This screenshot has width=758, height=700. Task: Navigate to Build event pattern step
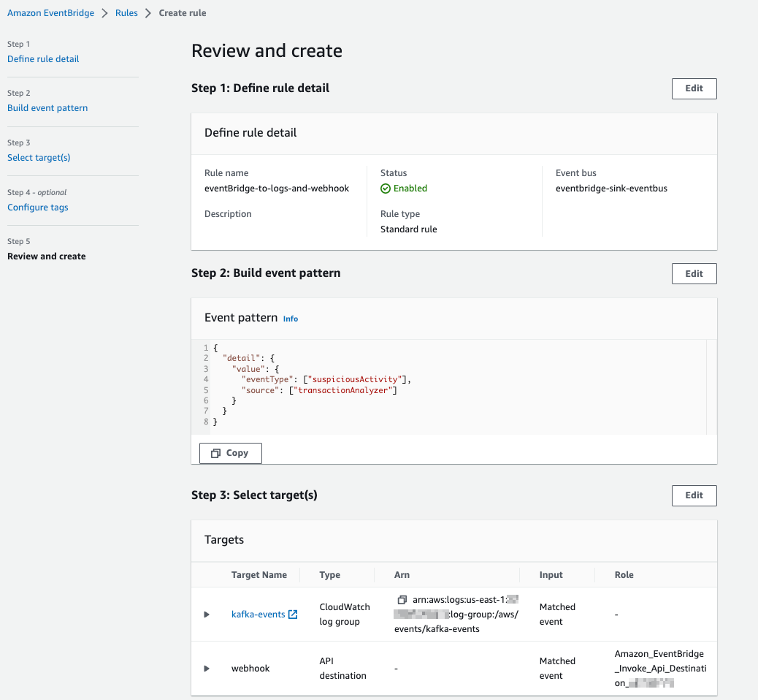click(47, 108)
